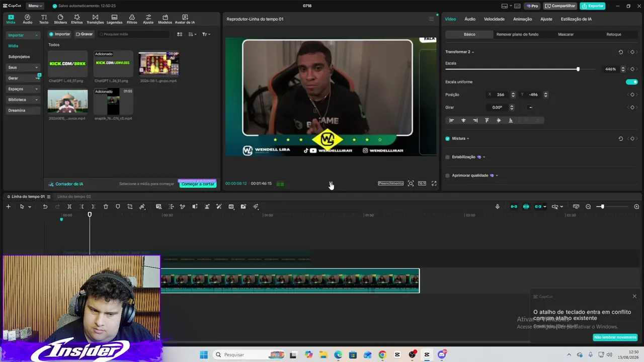Split the clip at the playhead
Screen dimensions: 644x362
point(69,207)
